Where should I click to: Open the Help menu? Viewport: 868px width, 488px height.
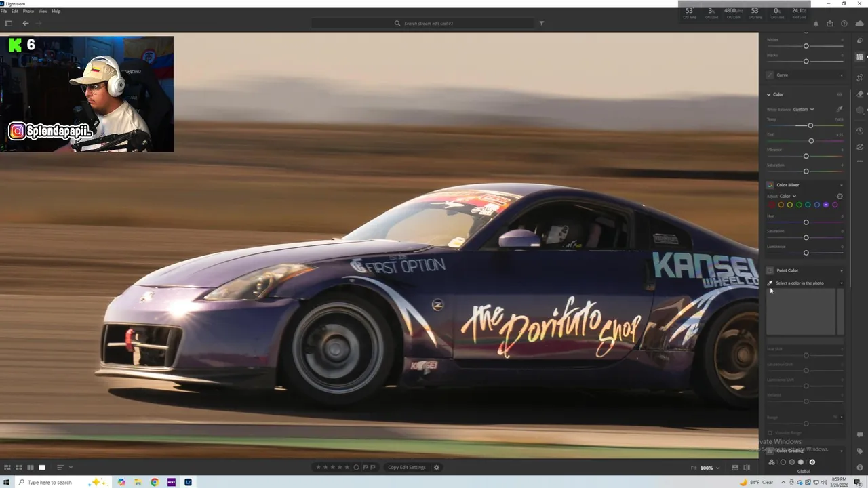(x=56, y=11)
